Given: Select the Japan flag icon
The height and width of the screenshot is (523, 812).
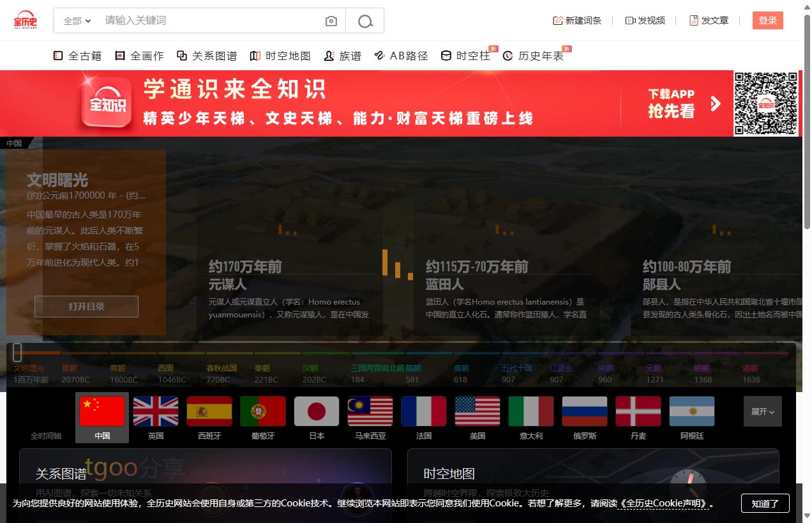Looking at the screenshot, I should 317,411.
